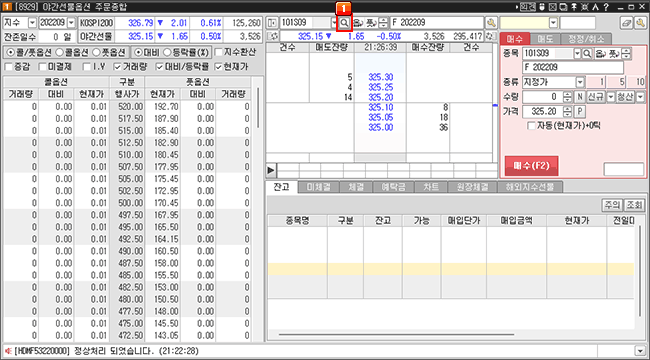Click the panel layout icon left of the top 101S09 field
This screenshot has width=650, height=360.
pos(272,22)
